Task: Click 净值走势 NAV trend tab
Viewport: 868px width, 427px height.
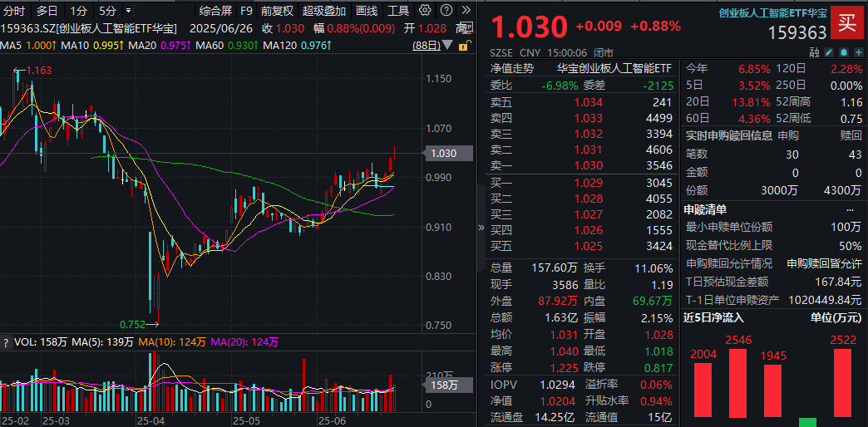Action: (512, 69)
